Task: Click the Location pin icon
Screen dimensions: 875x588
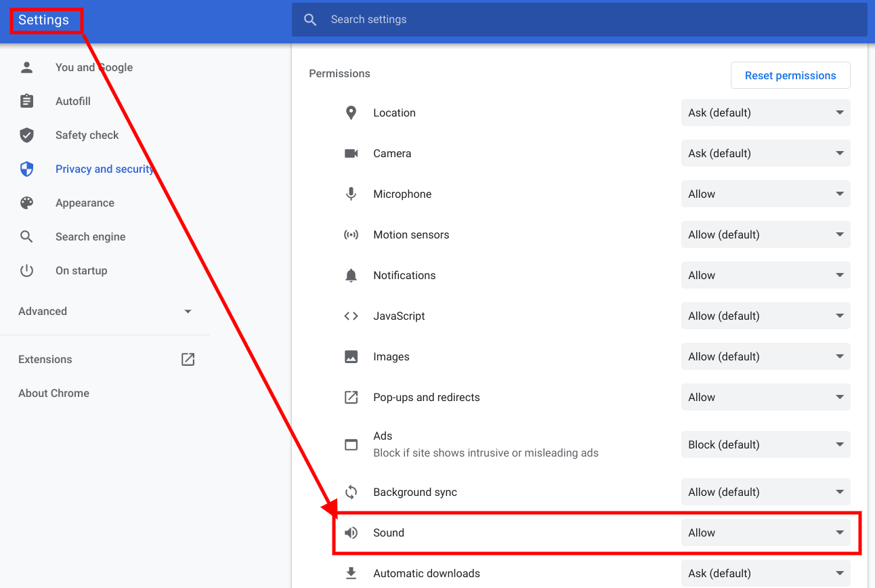Action: pos(351,112)
